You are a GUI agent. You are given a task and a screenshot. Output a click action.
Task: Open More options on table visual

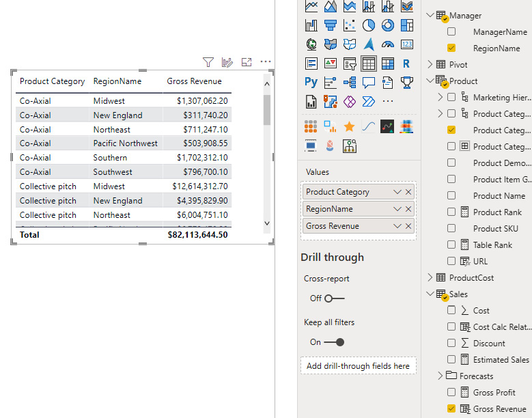(266, 62)
